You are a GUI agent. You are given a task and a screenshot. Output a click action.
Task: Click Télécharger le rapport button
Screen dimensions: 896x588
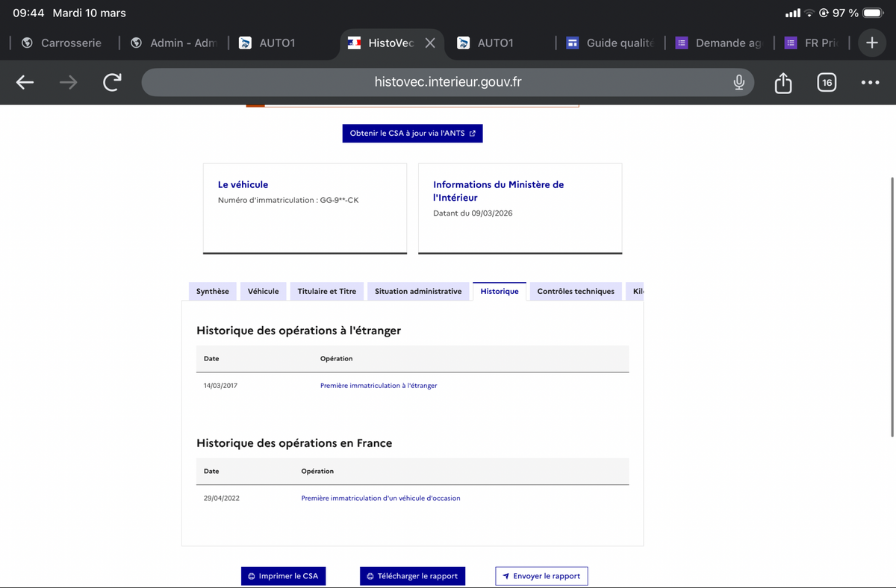pyautogui.click(x=412, y=576)
